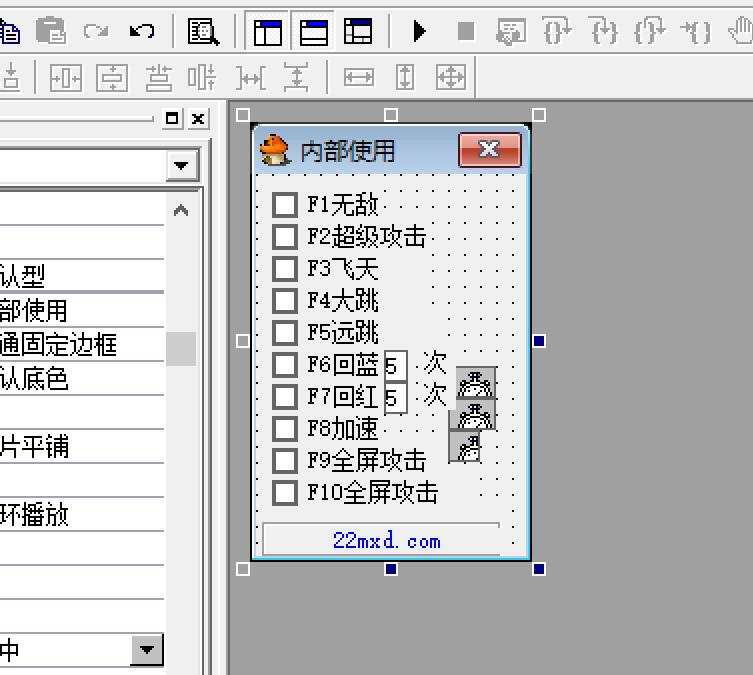Click the Redo arrow toolbar icon

(96, 32)
